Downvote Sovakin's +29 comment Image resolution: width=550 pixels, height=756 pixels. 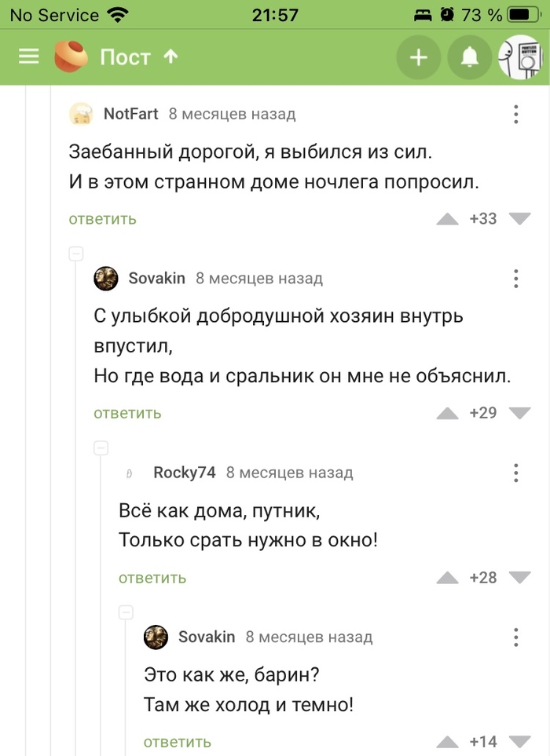tap(519, 413)
